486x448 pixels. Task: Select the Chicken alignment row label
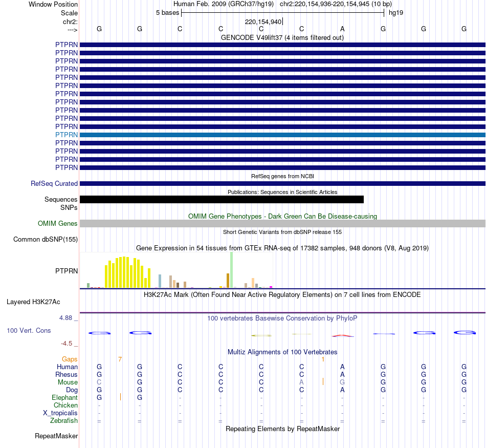pyautogui.click(x=65, y=406)
